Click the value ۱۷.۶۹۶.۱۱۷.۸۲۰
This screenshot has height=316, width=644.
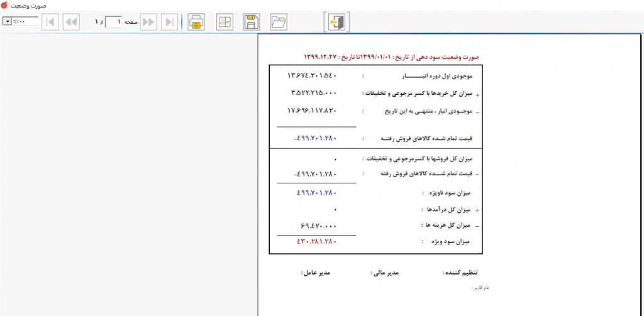click(312, 110)
